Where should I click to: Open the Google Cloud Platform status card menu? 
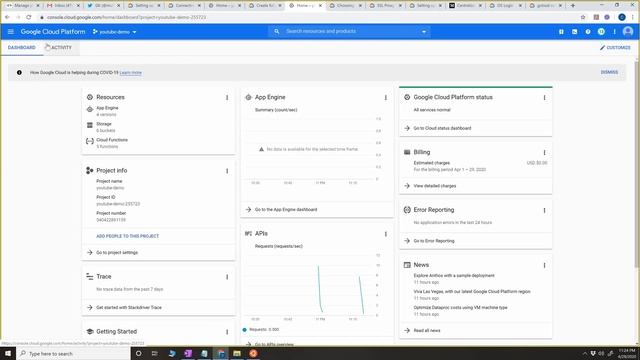point(544,98)
